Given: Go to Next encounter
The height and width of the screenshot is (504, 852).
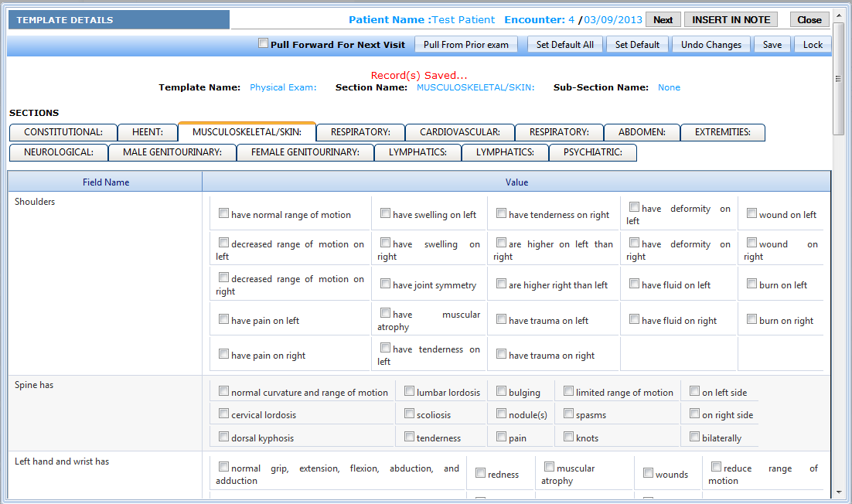Looking at the screenshot, I should [x=663, y=20].
